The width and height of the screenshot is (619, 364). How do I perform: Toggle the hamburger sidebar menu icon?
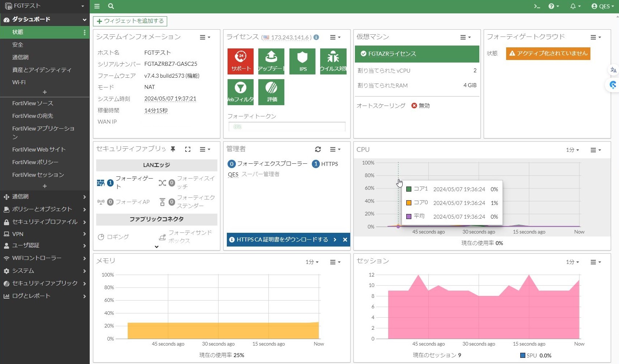[x=97, y=6]
